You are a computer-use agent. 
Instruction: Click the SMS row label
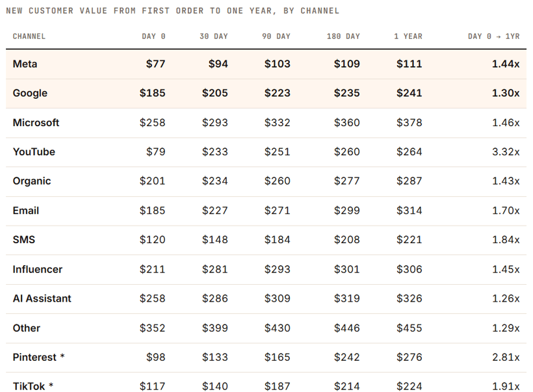click(24, 240)
